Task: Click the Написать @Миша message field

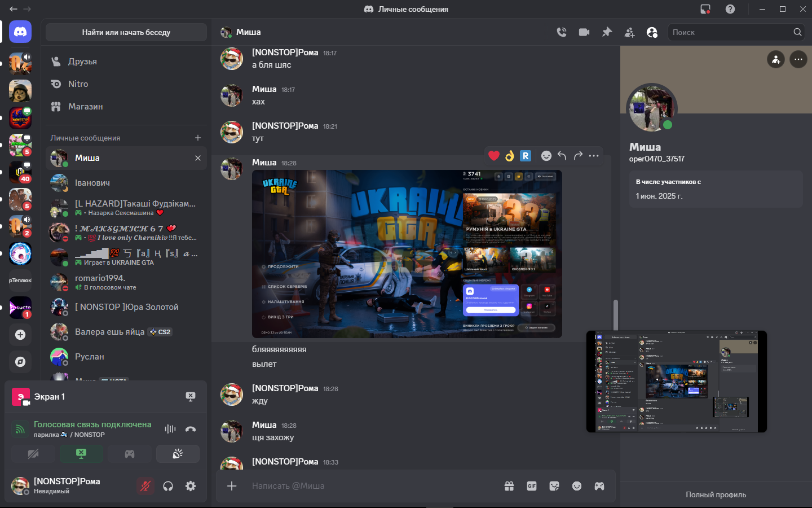Action: 372,486
